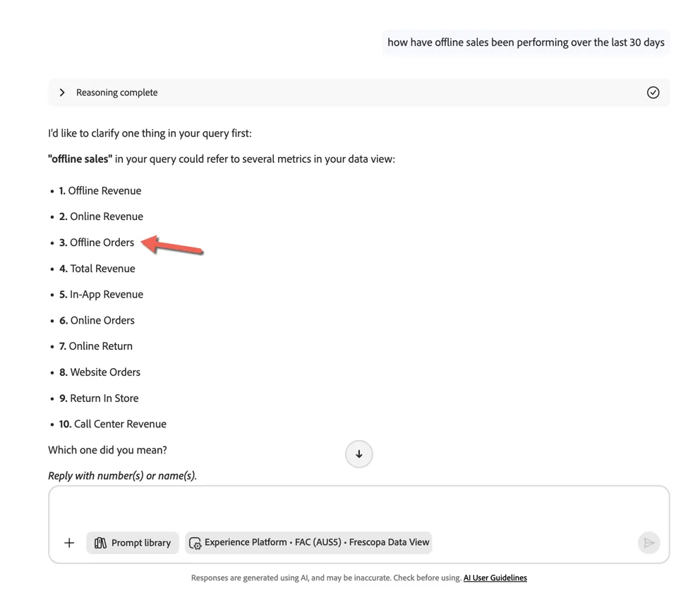Click the 'Offline Revenue' list item
This screenshot has height=598, width=700.
pyautogui.click(x=100, y=190)
